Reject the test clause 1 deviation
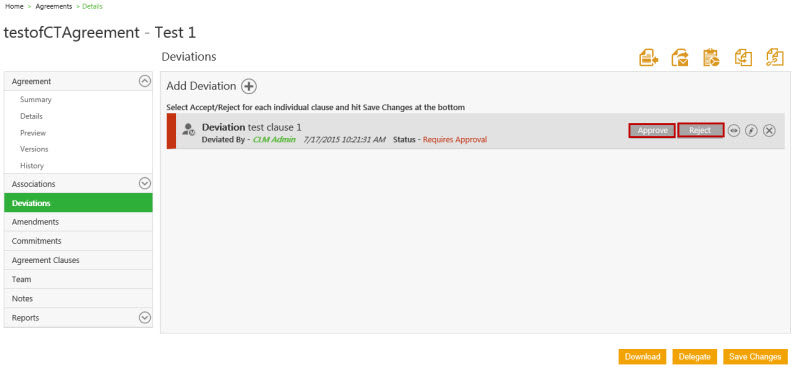Image resolution: width=800 pixels, height=370 pixels. 701,131
